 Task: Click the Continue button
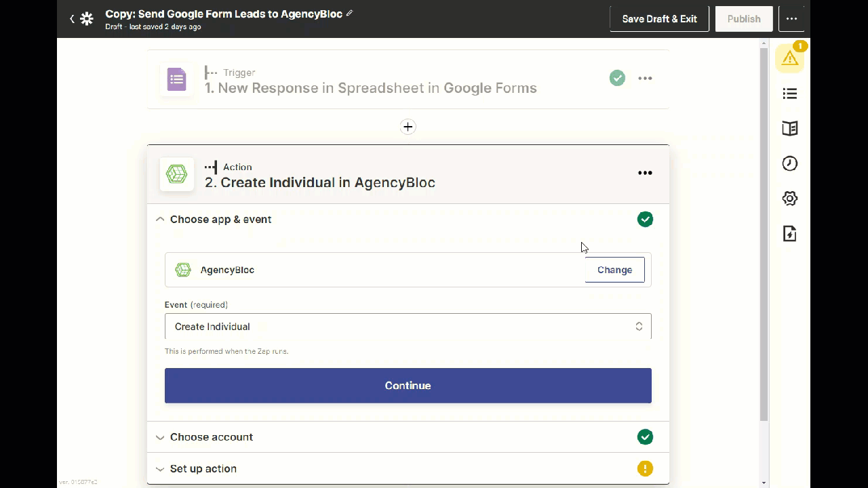click(408, 386)
